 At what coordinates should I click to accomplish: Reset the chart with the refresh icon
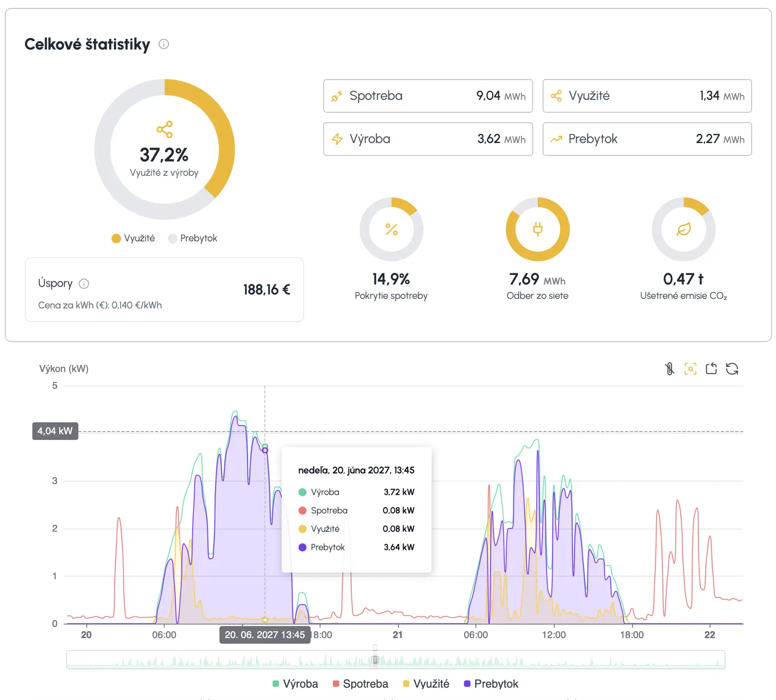pos(732,369)
